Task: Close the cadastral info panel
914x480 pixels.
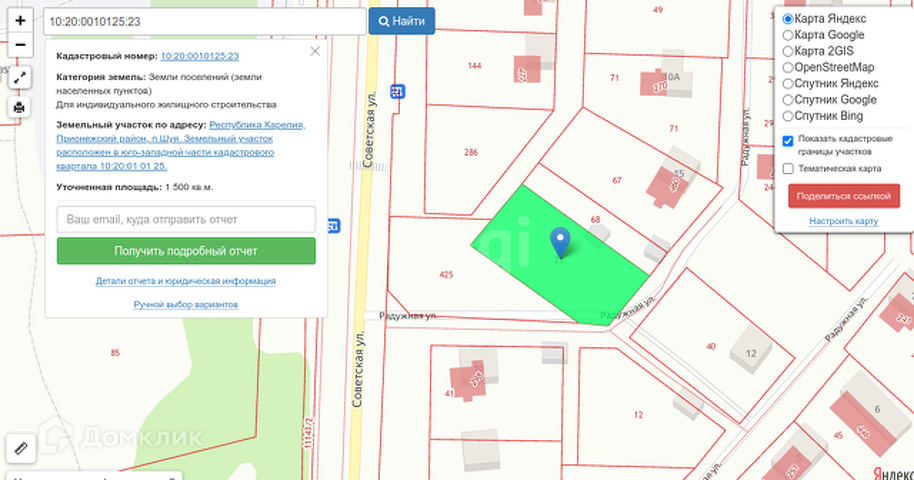Action: click(x=315, y=51)
